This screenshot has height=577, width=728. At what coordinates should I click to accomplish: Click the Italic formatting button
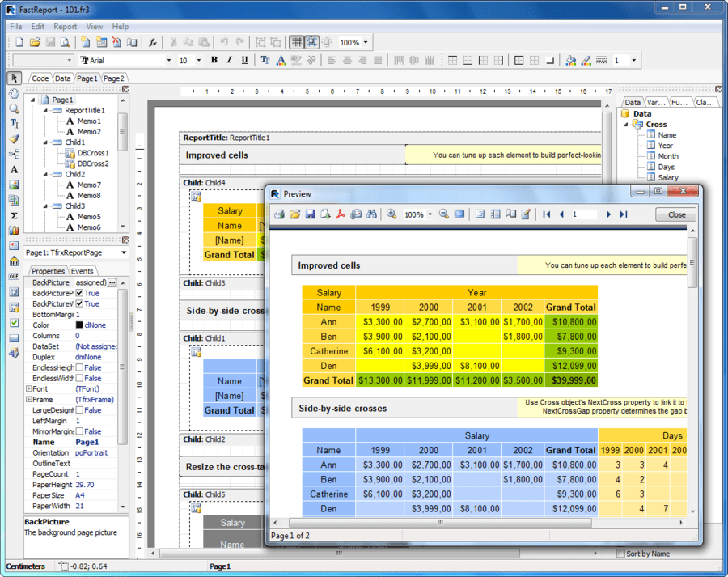click(x=229, y=60)
